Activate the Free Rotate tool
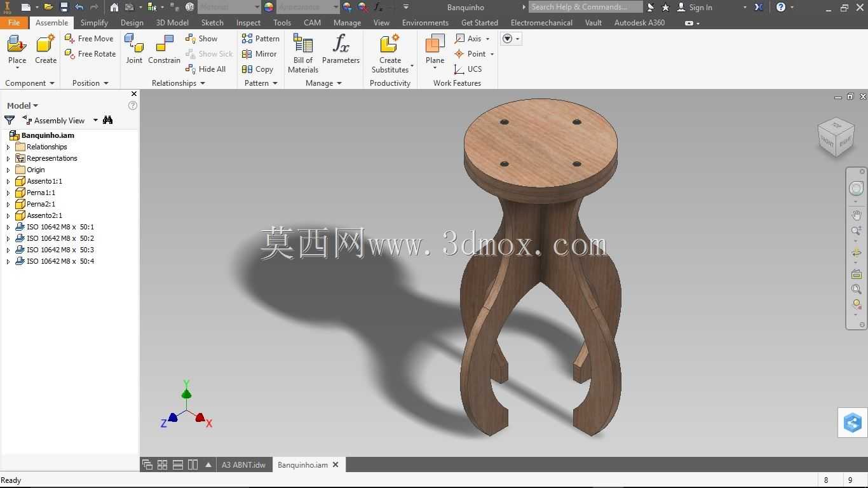 pyautogui.click(x=90, y=54)
